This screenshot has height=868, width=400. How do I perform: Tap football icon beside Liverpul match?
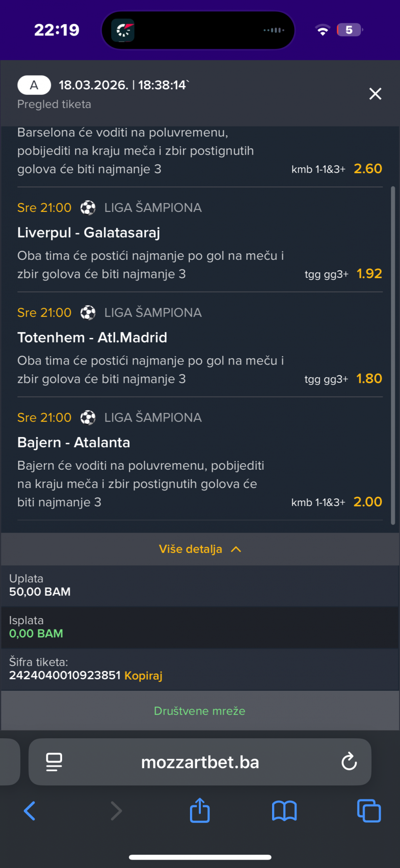click(88, 208)
